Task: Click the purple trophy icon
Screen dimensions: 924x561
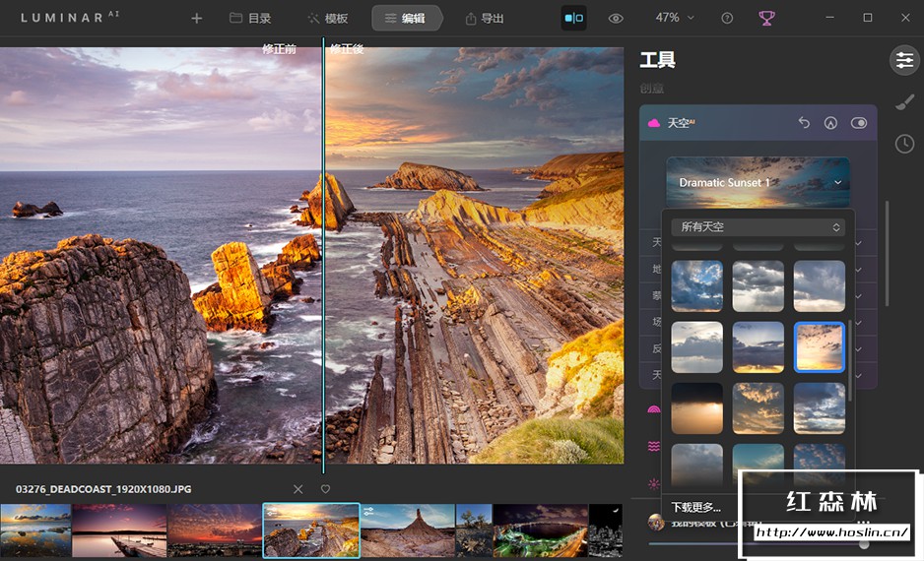Action: 766,19
